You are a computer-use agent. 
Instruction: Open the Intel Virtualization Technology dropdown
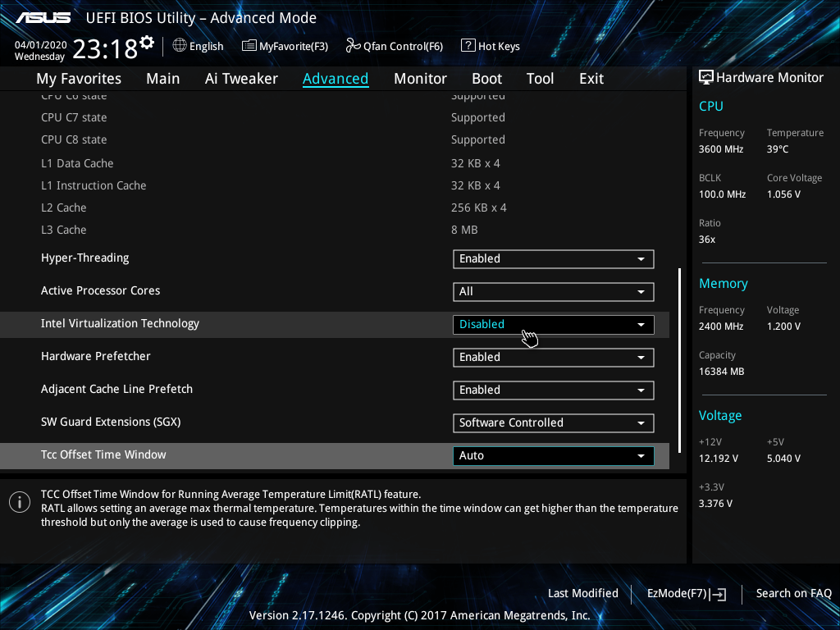tap(554, 324)
